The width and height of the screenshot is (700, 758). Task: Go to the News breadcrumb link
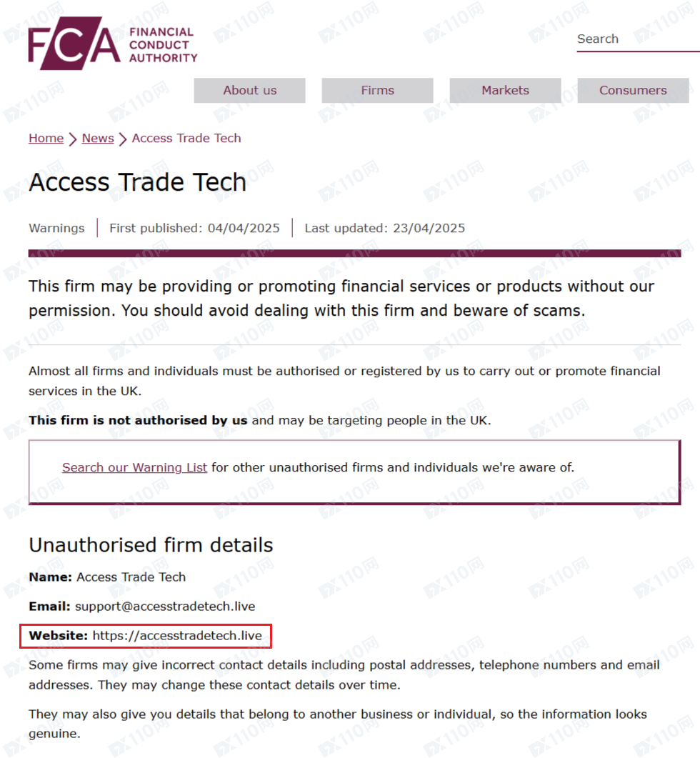point(98,139)
